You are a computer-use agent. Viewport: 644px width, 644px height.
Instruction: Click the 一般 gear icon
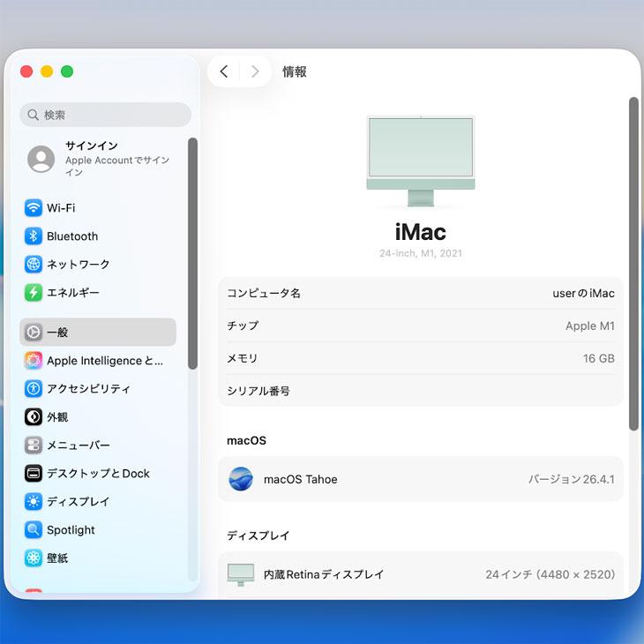[34, 332]
